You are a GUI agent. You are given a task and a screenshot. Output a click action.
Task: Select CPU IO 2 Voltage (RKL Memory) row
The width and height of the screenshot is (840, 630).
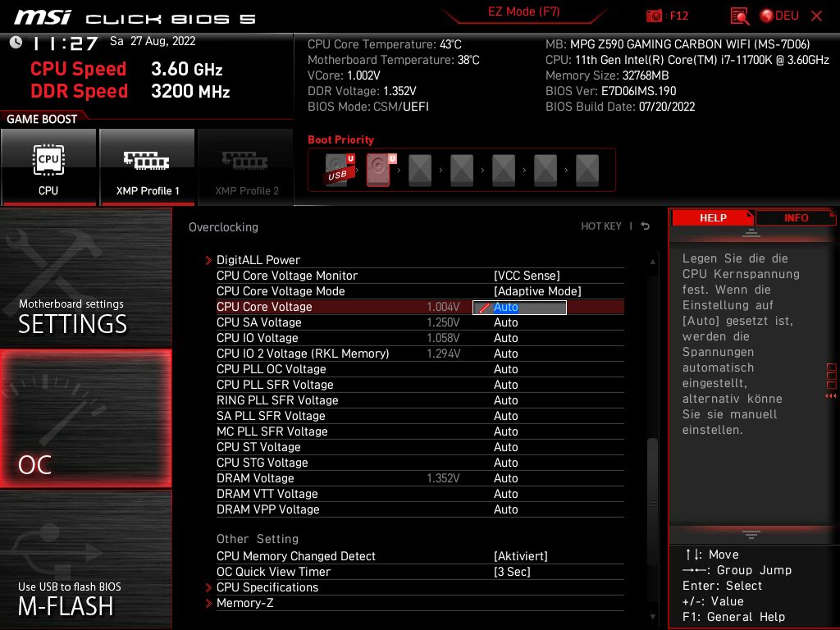coord(420,354)
